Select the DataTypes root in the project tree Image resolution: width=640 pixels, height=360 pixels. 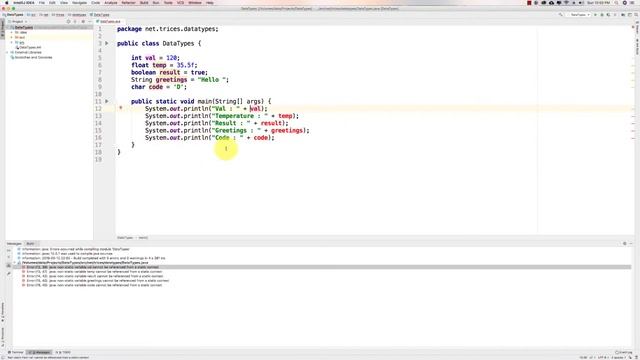point(24,27)
